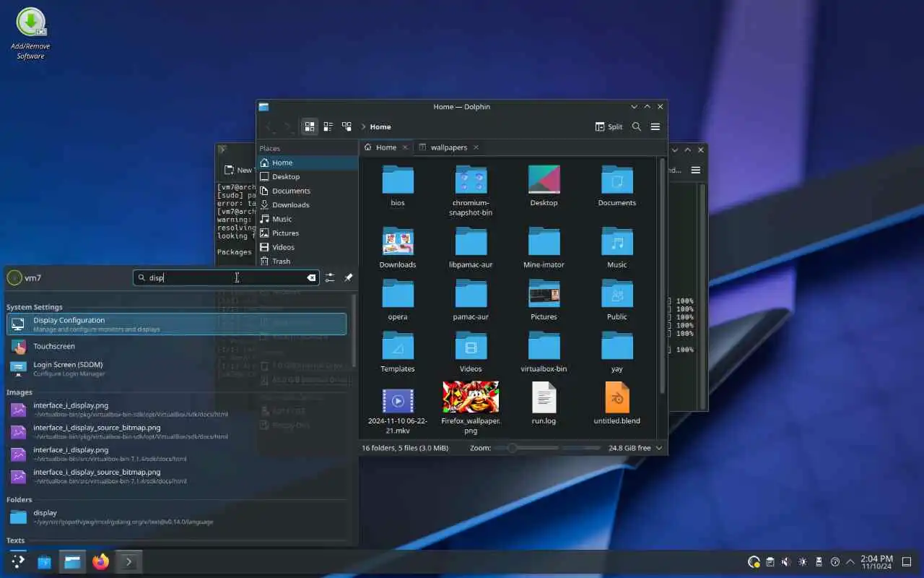Select the Desktop folder icon in file view

click(544, 186)
